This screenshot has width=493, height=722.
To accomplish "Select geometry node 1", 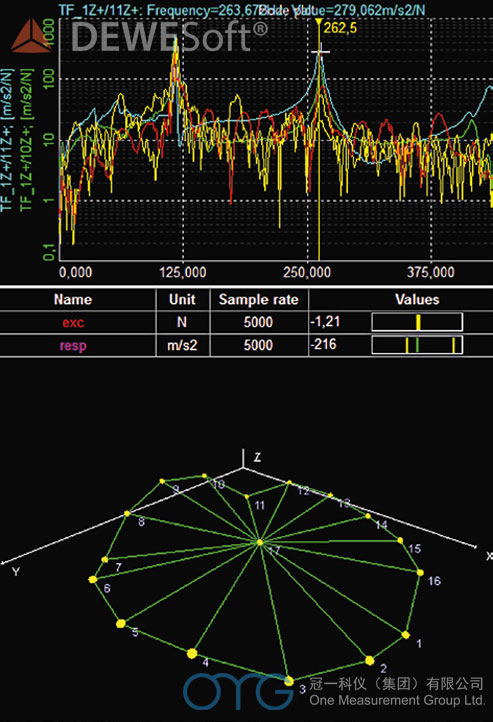I will [x=406, y=635].
